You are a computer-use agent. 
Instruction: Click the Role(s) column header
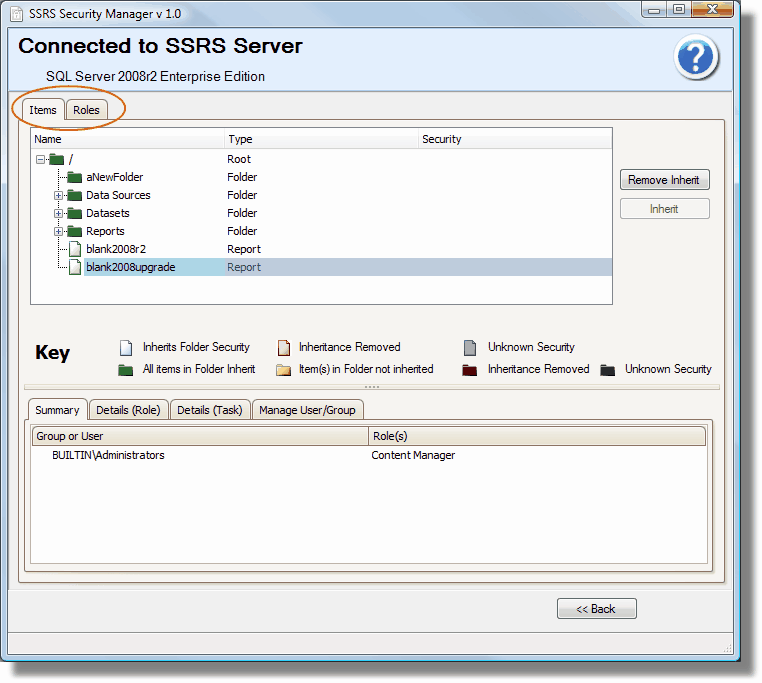(537, 436)
